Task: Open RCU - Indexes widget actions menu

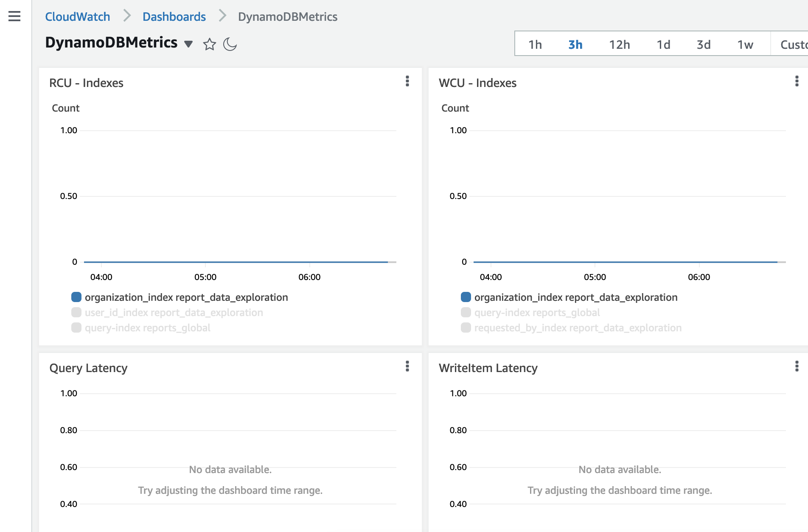Action: (407, 81)
